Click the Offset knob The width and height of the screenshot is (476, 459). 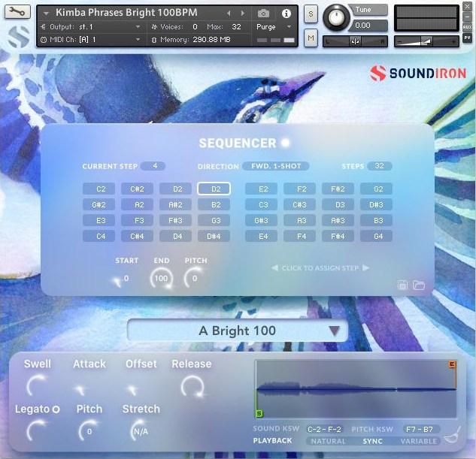pyautogui.click(x=133, y=388)
